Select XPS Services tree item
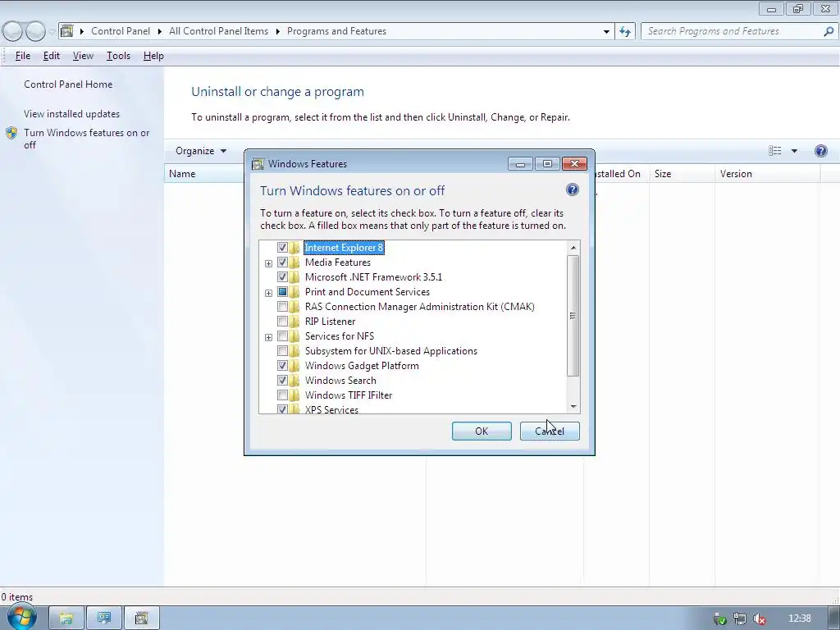The width and height of the screenshot is (840, 630). coord(331,409)
